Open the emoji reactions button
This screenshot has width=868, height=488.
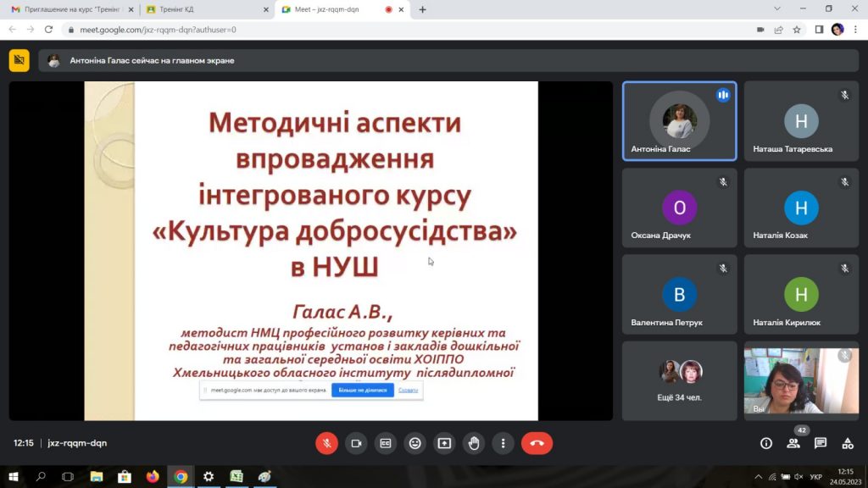[415, 443]
